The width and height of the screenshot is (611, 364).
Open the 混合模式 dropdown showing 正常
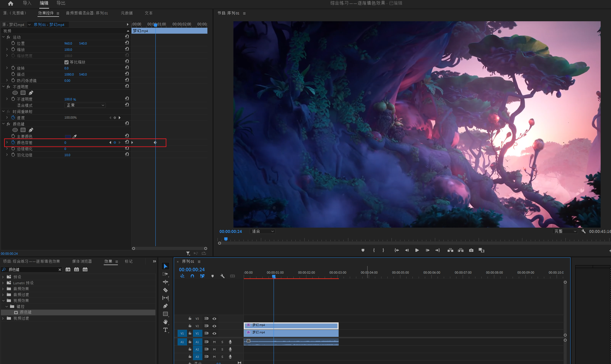click(x=85, y=105)
